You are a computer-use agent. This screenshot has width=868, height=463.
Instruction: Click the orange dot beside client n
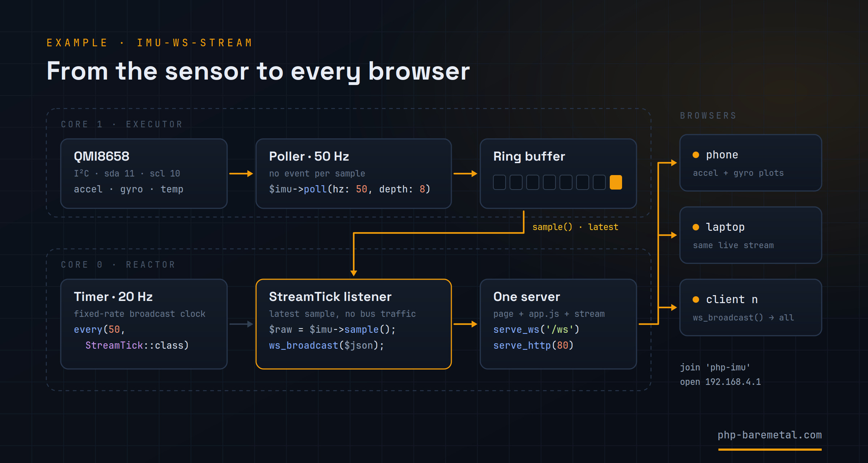(x=696, y=300)
